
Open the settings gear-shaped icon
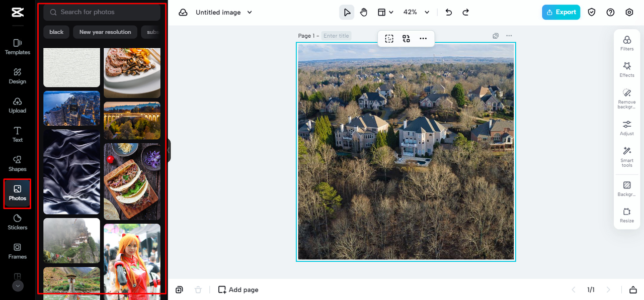coord(629,13)
